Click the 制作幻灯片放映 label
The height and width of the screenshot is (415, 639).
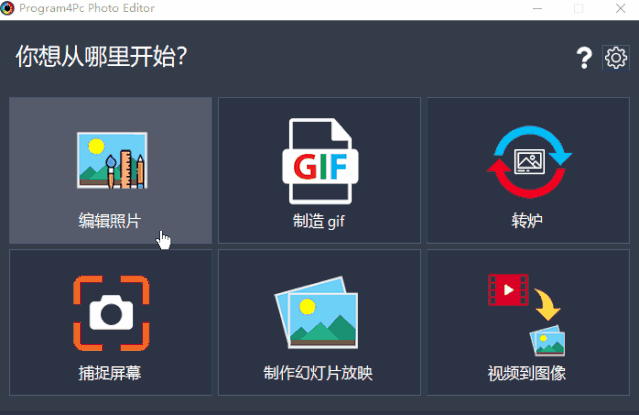(318, 373)
